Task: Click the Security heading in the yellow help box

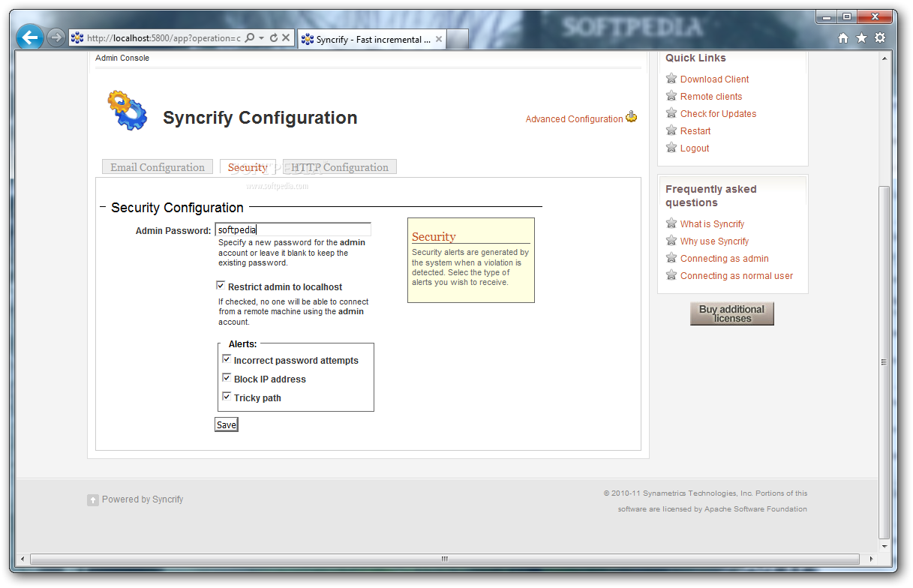Action: [434, 237]
